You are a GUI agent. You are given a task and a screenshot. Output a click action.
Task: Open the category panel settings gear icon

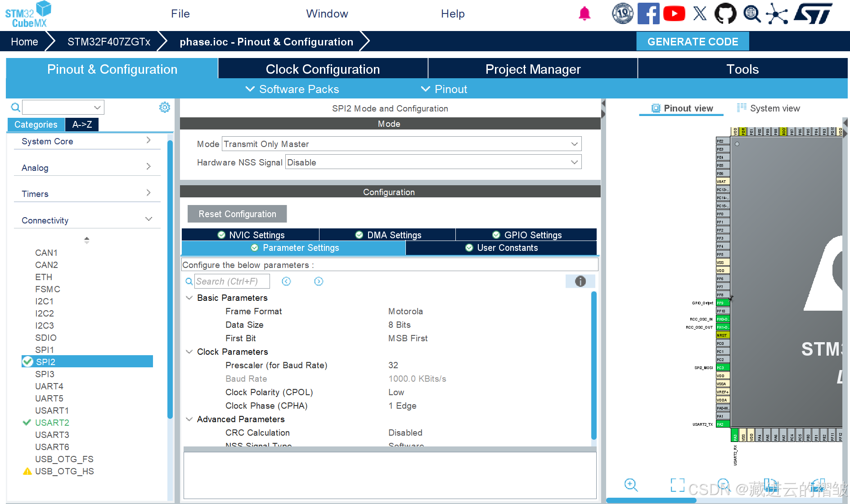165,107
